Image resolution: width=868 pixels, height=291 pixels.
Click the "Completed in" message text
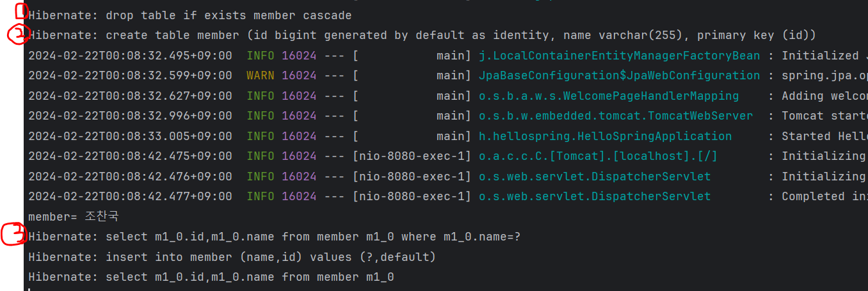tap(824, 196)
